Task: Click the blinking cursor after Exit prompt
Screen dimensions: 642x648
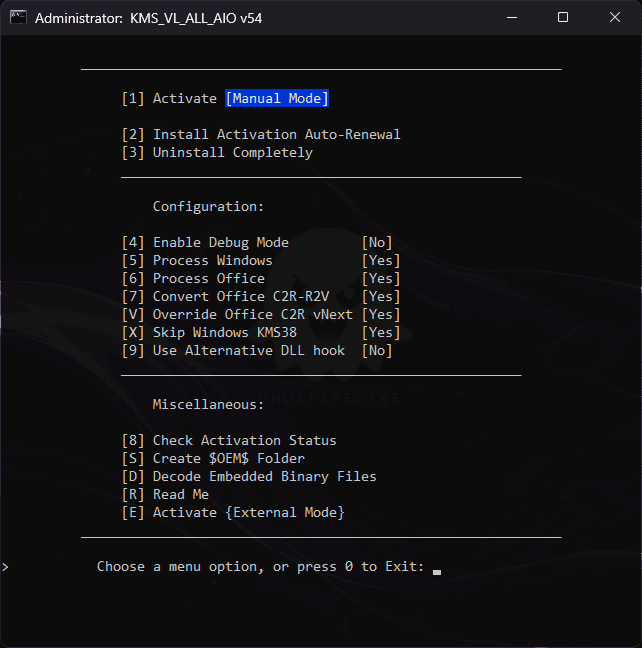Action: (x=437, y=572)
